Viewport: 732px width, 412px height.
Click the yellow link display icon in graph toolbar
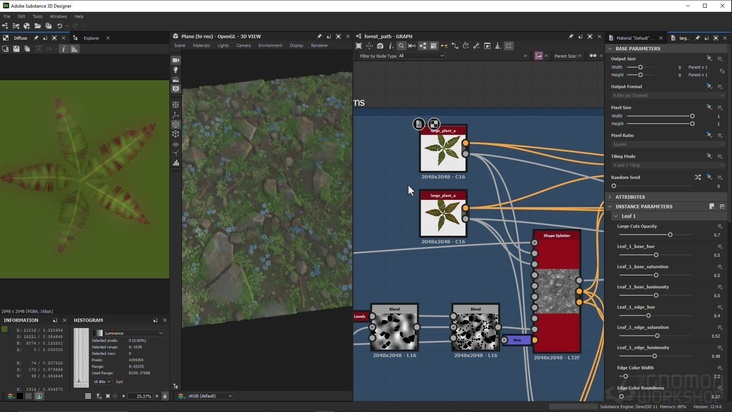444,46
